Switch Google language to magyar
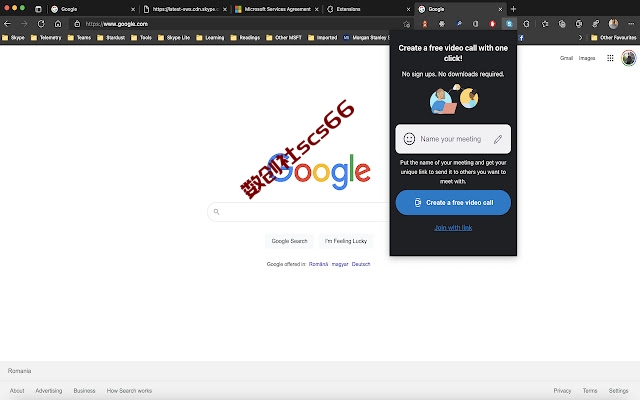Image resolution: width=640 pixels, height=400 pixels. [x=340, y=264]
